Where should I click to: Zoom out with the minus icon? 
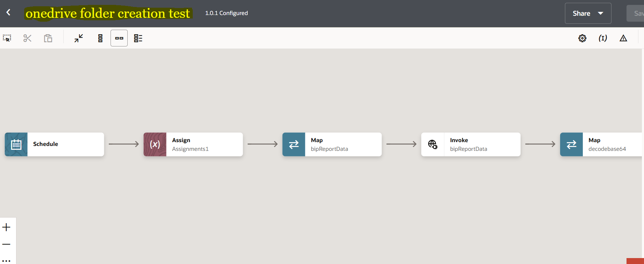(x=6, y=244)
